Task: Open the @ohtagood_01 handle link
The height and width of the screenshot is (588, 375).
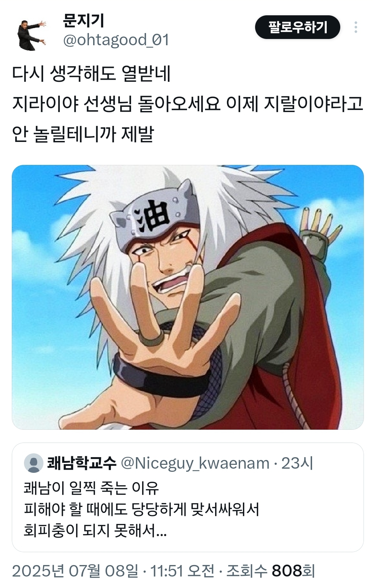Action: pyautogui.click(x=116, y=40)
